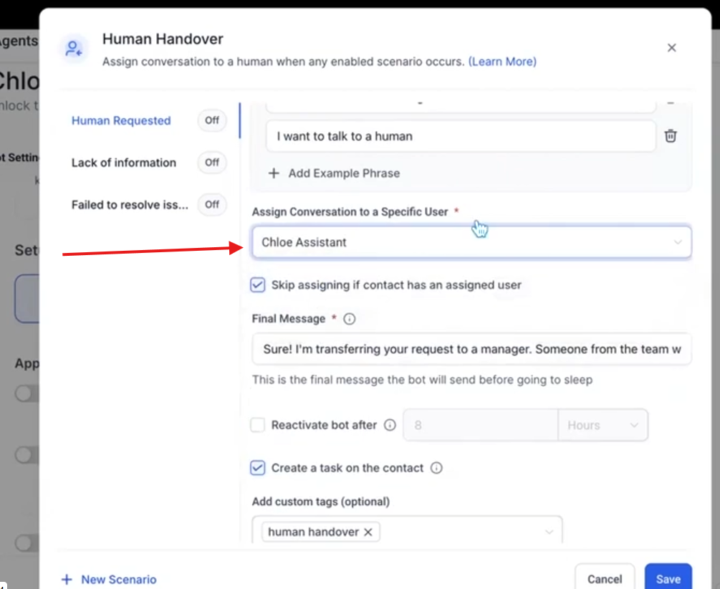Open the custom tags dropdown

click(548, 532)
